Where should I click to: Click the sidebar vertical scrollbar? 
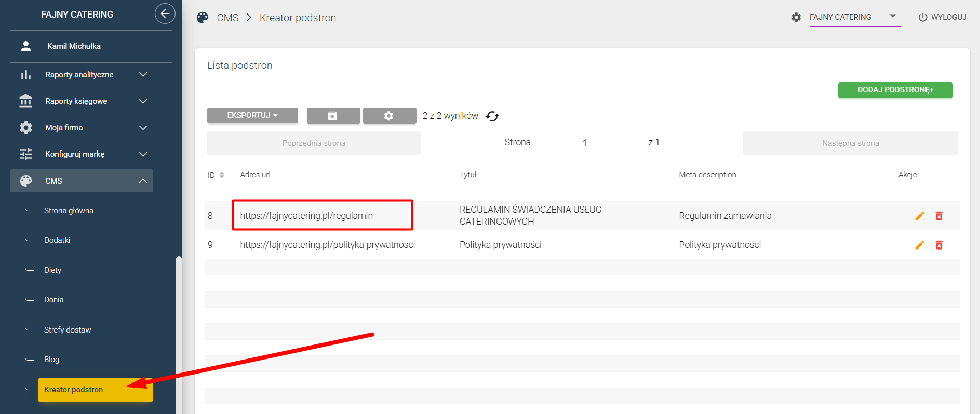coord(179,335)
